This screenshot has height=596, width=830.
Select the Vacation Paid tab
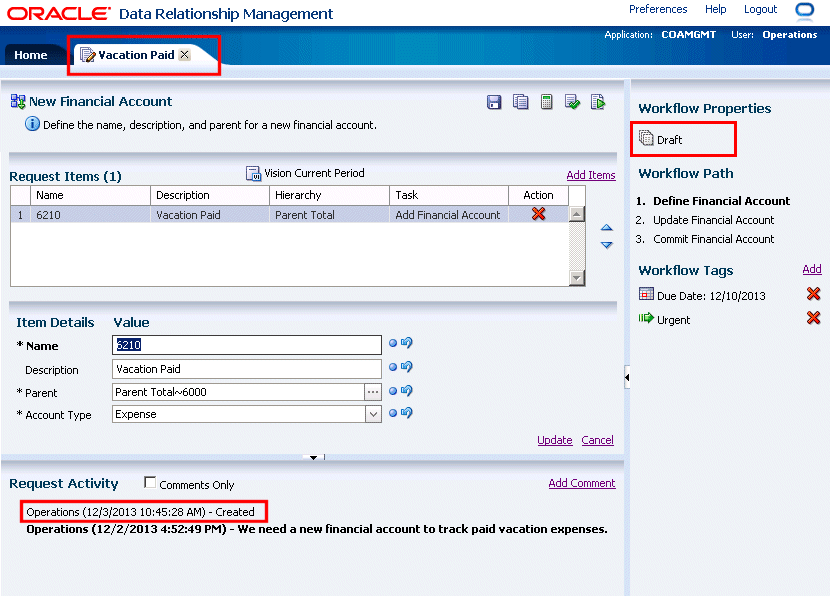[136, 55]
